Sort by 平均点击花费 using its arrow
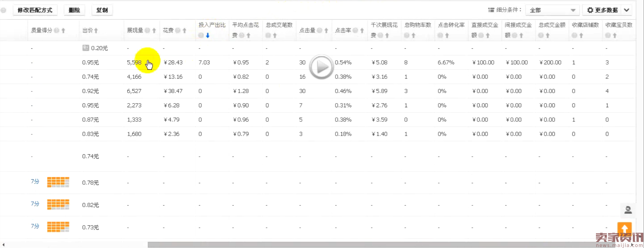The width and height of the screenshot is (644, 248). 248,36
